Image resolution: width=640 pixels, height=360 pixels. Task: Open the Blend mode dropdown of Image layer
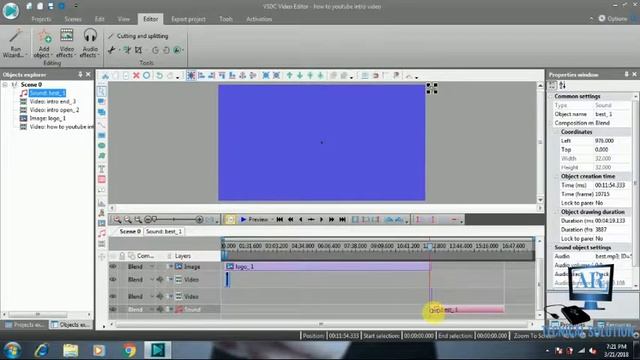(x=152, y=267)
